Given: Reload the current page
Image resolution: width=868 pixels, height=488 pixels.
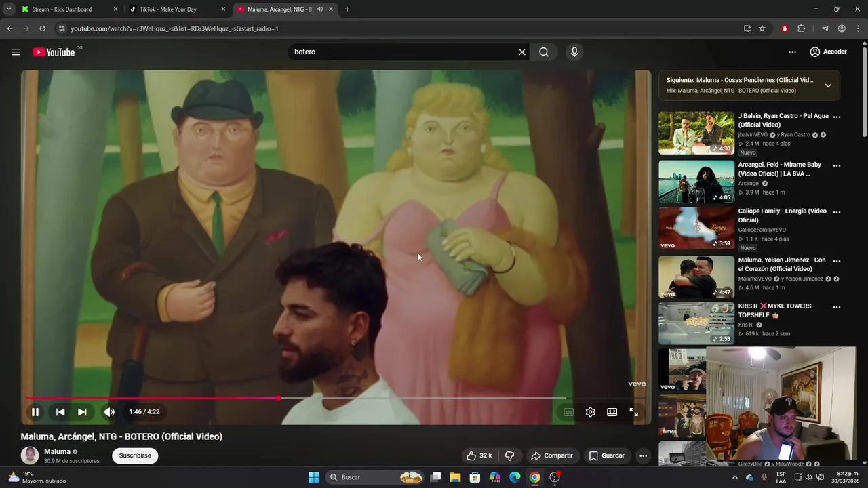Looking at the screenshot, I should [x=42, y=28].
